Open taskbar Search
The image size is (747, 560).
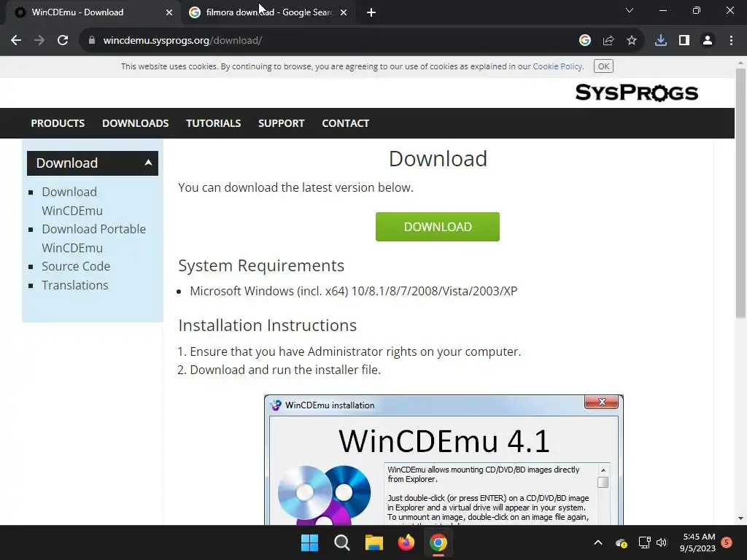(x=341, y=542)
